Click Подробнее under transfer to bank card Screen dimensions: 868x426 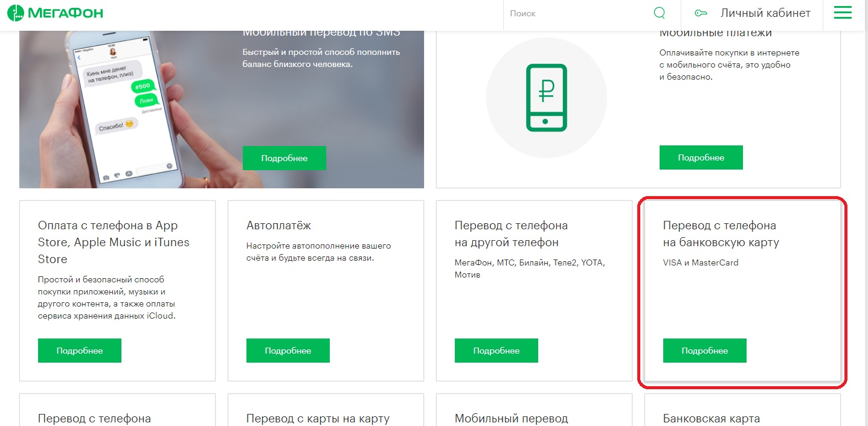click(x=704, y=351)
